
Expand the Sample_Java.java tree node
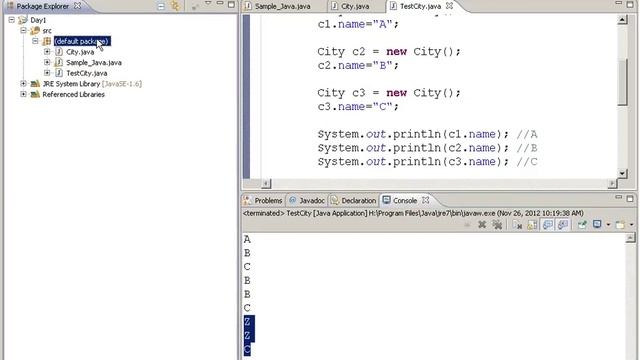click(47, 62)
